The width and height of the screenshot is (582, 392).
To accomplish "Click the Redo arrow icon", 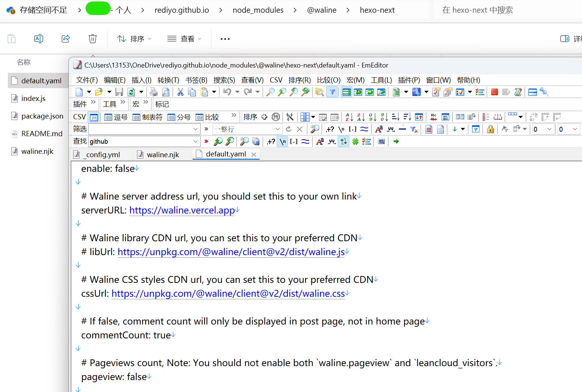I will point(248,92).
